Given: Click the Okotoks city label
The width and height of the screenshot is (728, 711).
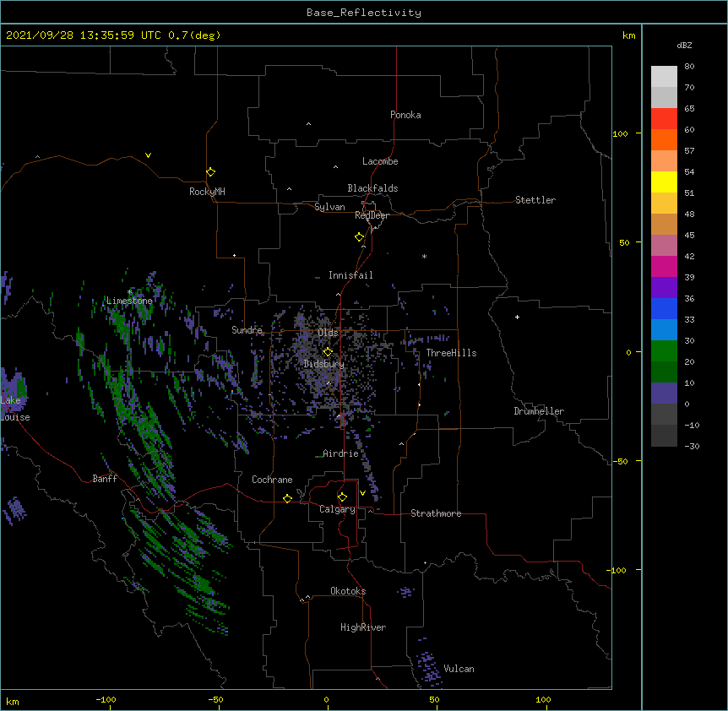Looking at the screenshot, I should (348, 591).
